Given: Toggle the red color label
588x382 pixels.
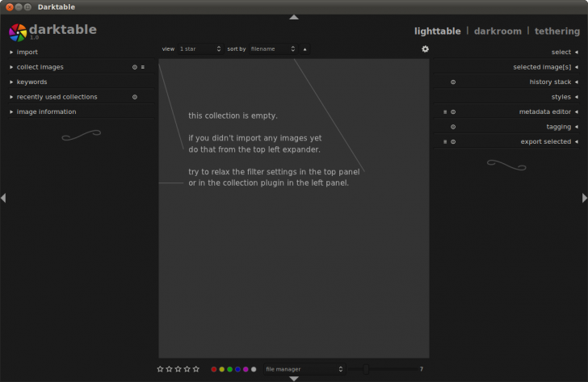Looking at the screenshot, I should tap(214, 370).
